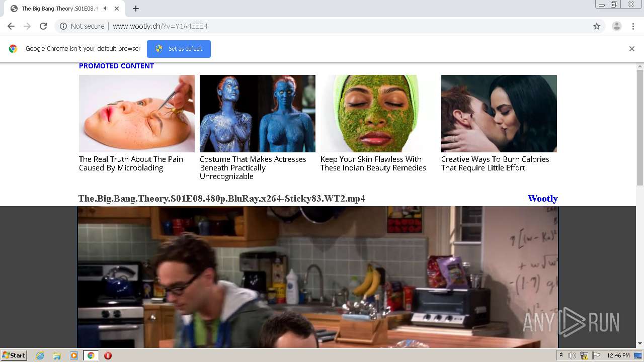
Task: Open the Chrome profile avatar icon
Action: click(x=616, y=26)
